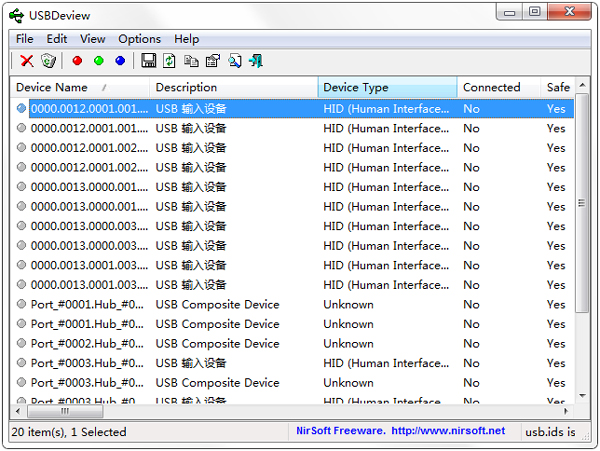Image resolution: width=600 pixels, height=451 pixels.
Task: Click the horizontal scrollbar left arrow
Action: click(x=18, y=411)
